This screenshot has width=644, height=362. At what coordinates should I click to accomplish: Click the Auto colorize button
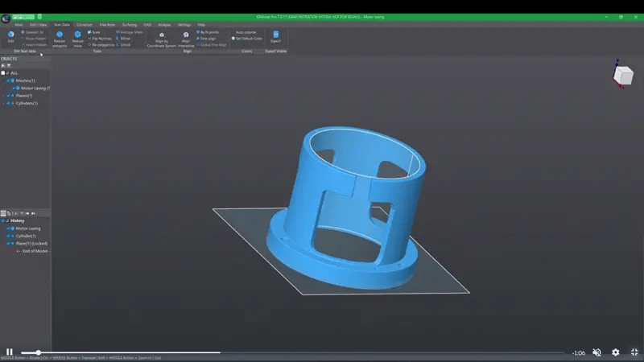[x=246, y=32]
